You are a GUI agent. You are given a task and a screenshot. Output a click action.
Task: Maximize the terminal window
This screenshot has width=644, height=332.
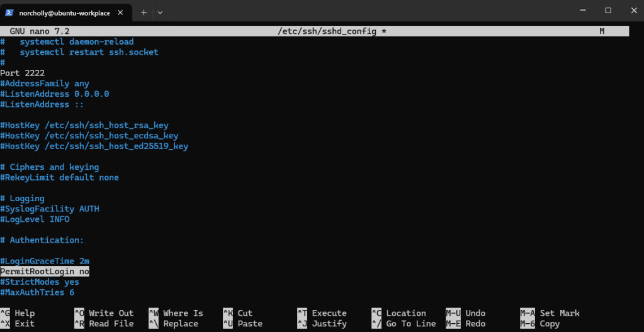(x=608, y=11)
